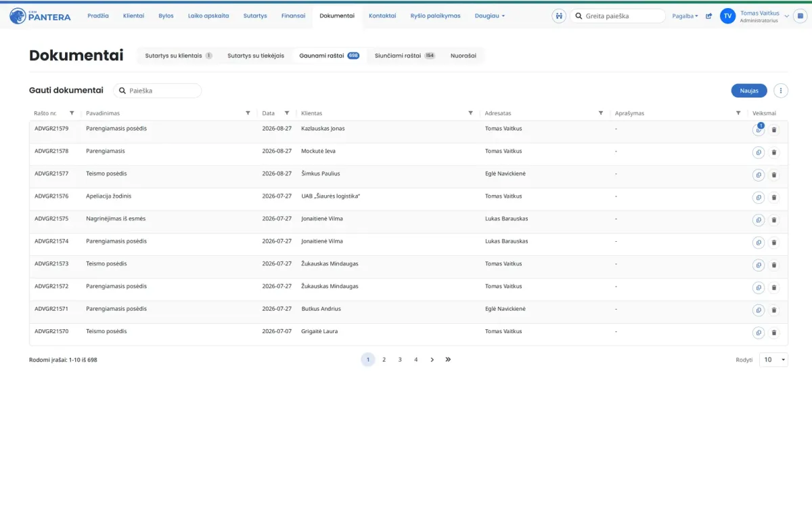
Task: Focus the Paieška search field
Action: coord(157,90)
